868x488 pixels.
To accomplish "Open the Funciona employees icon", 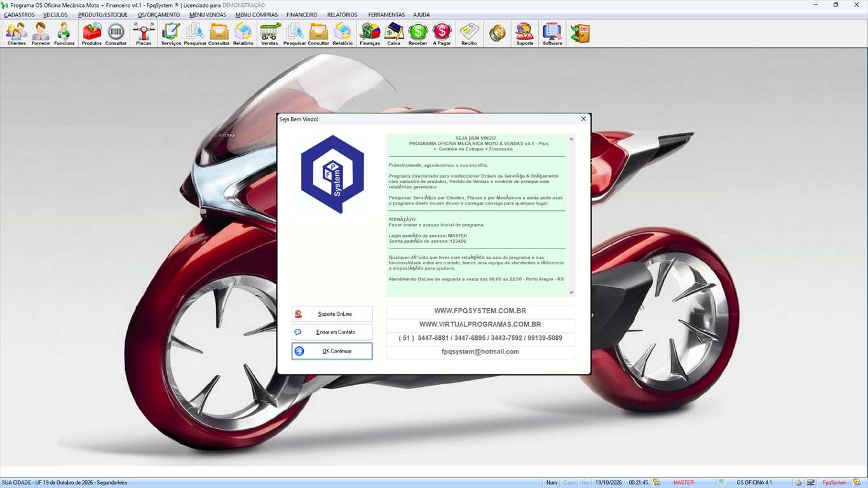I will [x=64, y=34].
